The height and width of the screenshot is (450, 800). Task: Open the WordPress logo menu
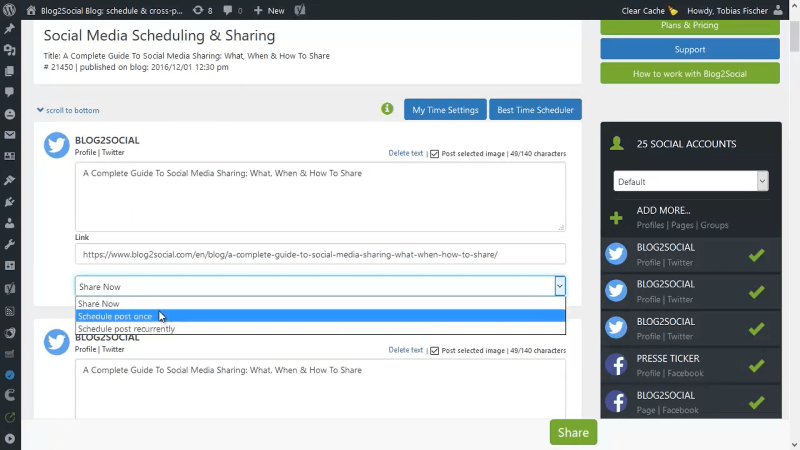click(x=9, y=10)
